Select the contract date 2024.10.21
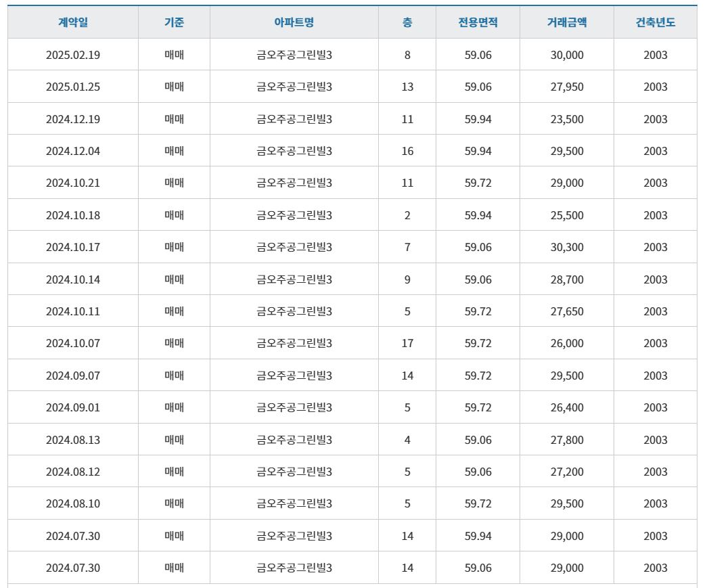Screen dimensions: 711x588 (73, 183)
